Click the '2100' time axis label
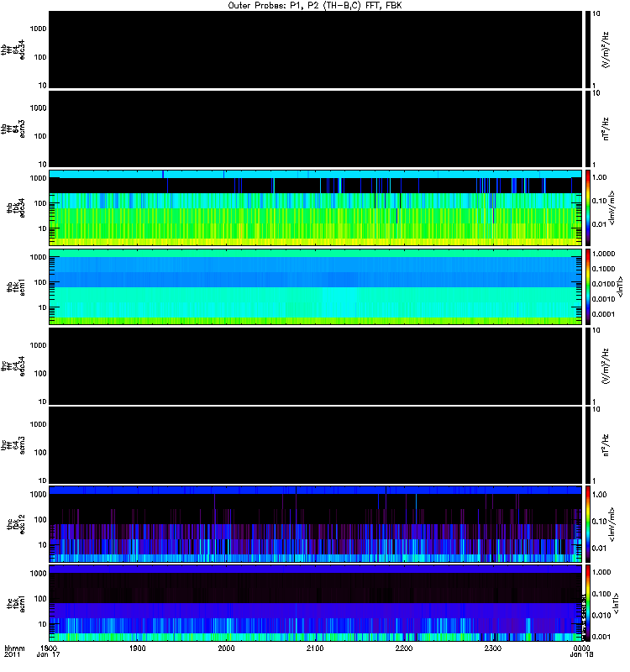The height and width of the screenshot is (672, 630). click(x=315, y=648)
